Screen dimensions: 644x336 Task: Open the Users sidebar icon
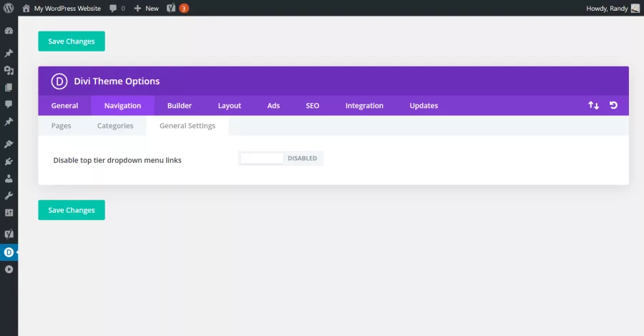[x=9, y=179]
